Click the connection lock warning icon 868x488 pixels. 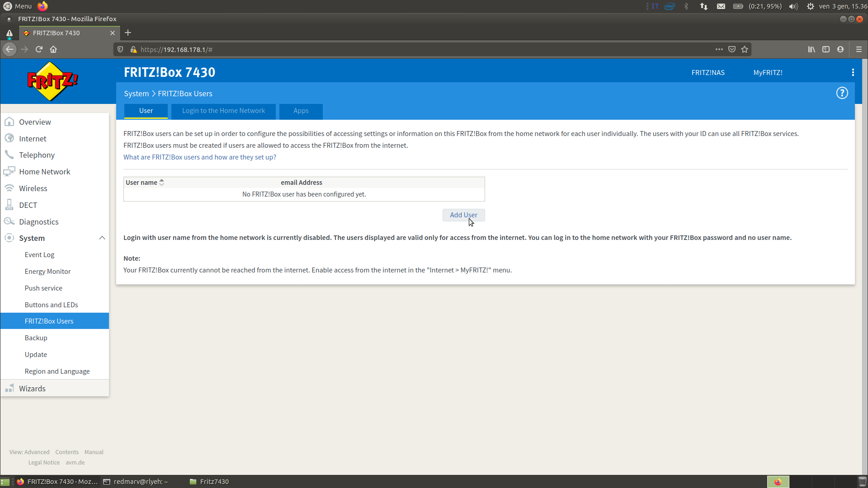pyautogui.click(x=133, y=49)
